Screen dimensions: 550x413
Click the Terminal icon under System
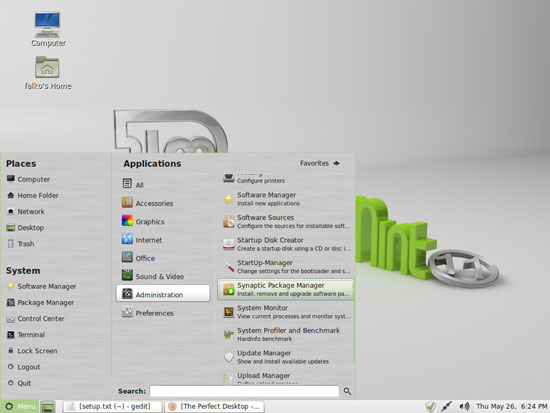[11, 334]
